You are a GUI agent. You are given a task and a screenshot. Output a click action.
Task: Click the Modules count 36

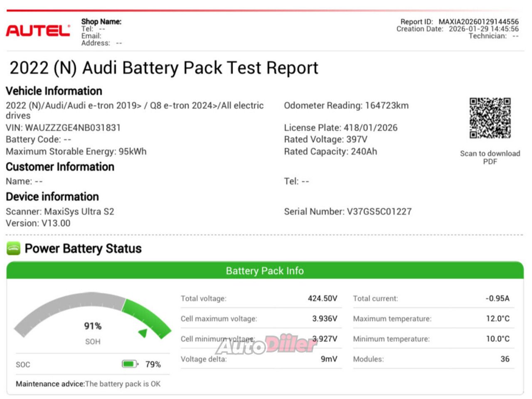pos(505,359)
